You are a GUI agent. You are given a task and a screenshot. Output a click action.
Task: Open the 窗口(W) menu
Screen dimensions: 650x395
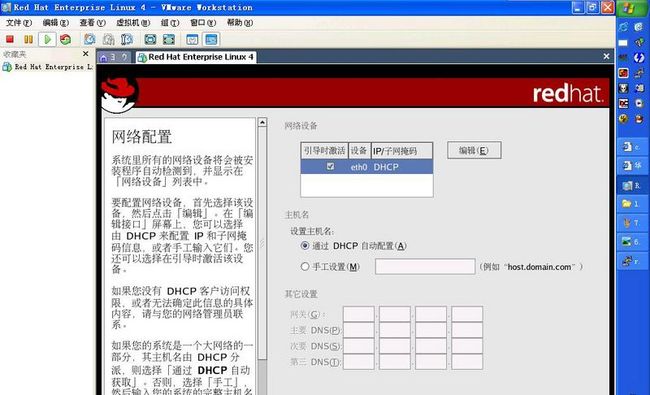(x=203, y=22)
